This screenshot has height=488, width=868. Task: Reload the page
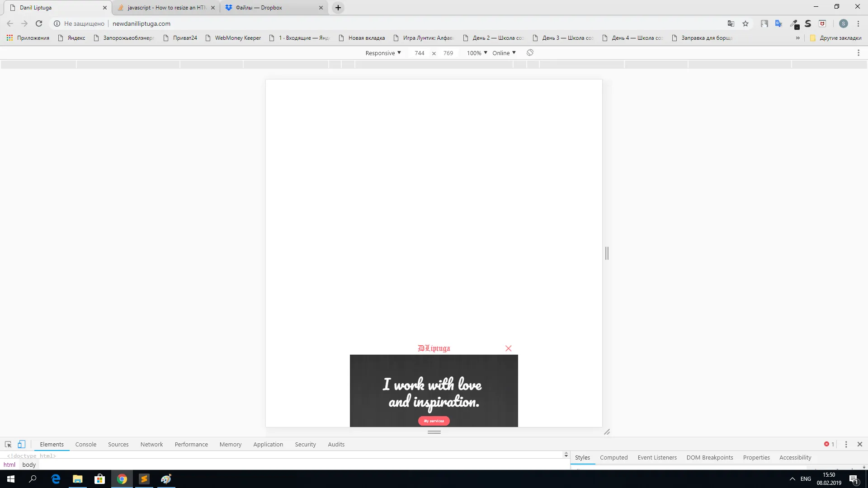coord(39,23)
